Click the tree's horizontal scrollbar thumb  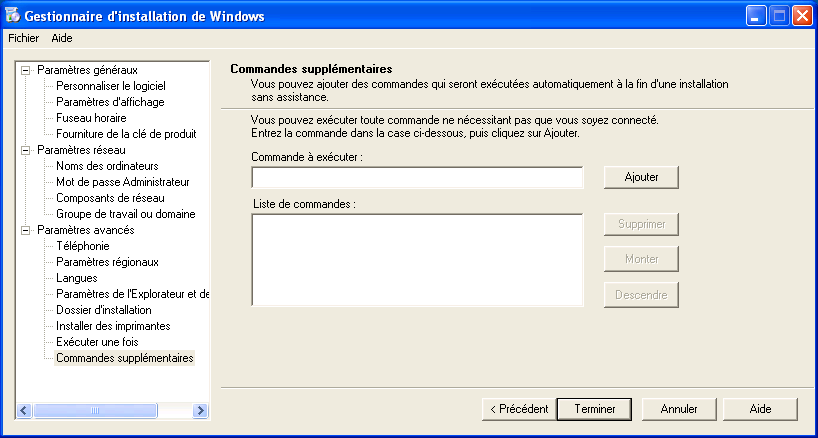tap(95, 410)
